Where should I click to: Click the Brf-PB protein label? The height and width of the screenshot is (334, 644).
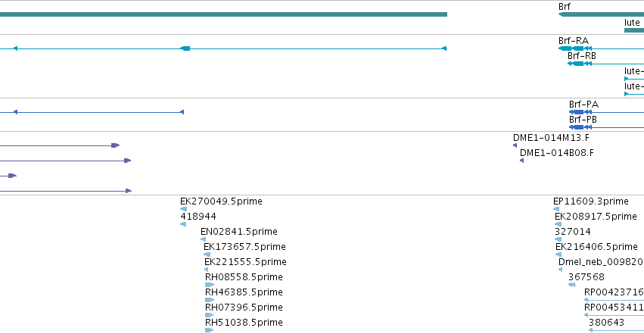tap(583, 120)
